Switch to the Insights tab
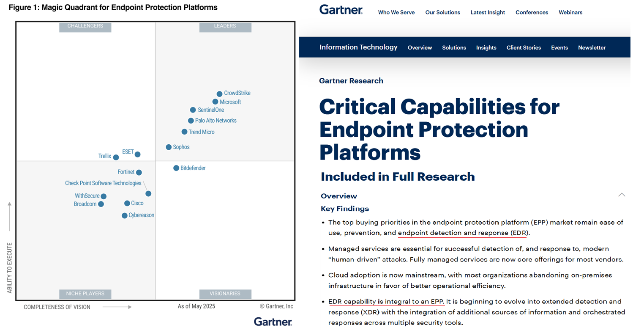 point(486,48)
